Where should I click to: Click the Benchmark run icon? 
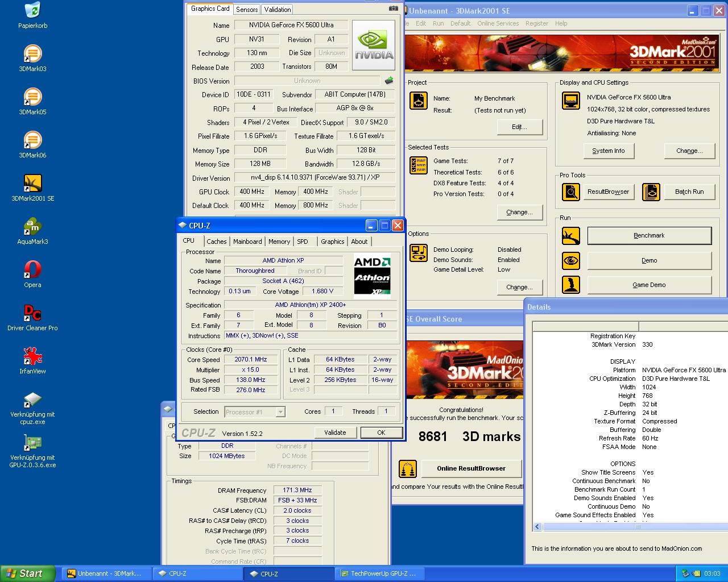(571, 236)
